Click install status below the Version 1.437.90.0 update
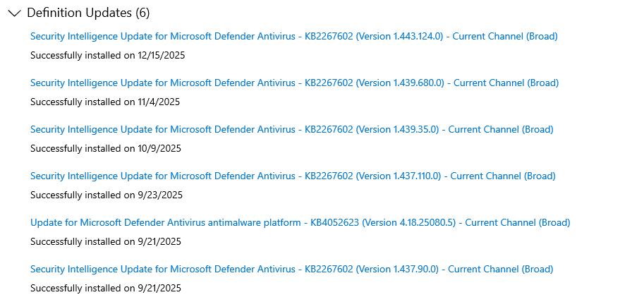This screenshot has width=644, height=302. (x=106, y=288)
